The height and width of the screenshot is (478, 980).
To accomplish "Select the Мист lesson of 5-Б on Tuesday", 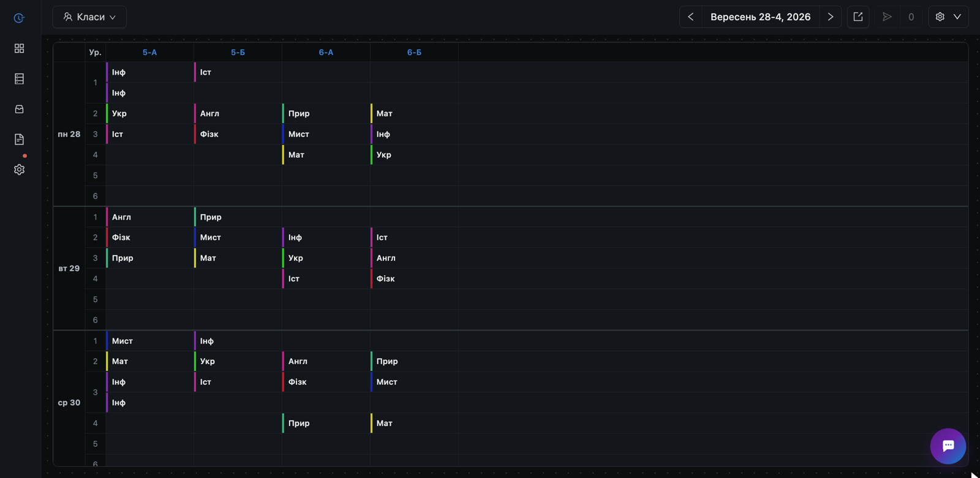I will (x=238, y=237).
